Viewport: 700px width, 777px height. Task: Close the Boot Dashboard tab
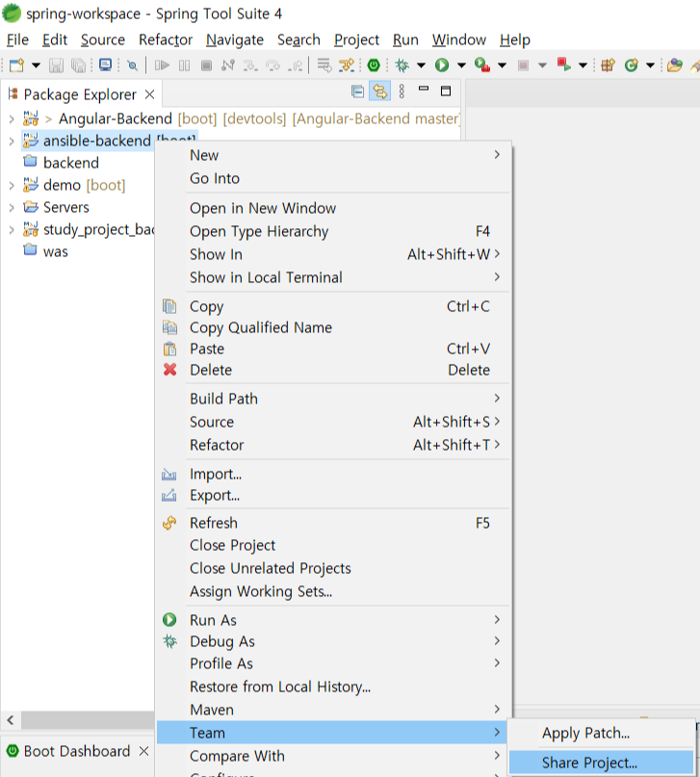[x=143, y=751]
